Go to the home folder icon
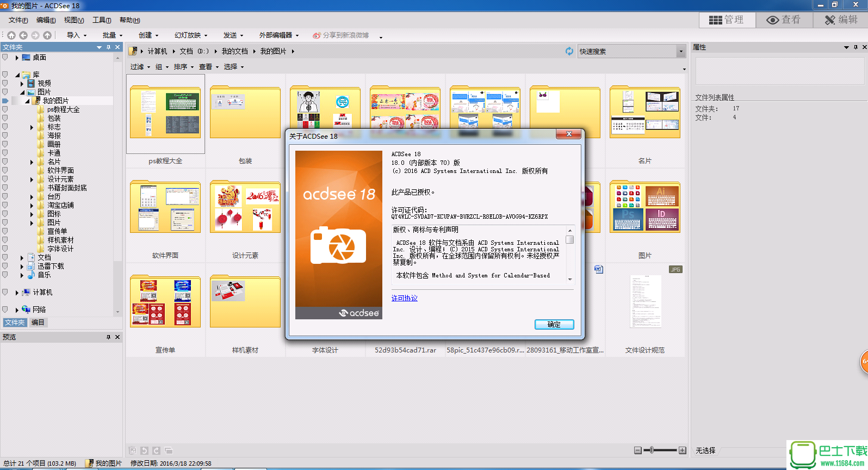This screenshot has width=868, height=470. point(11,35)
